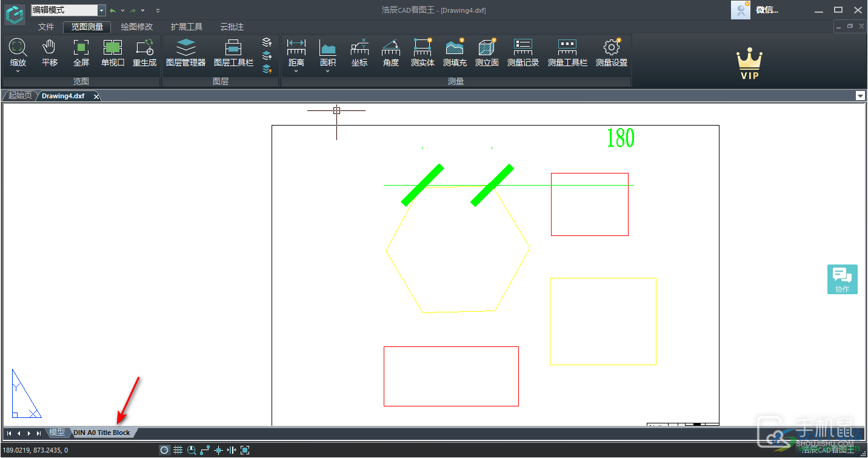Click the 全屏 fullscreen icon
The width and height of the screenshot is (868, 458).
81,53
